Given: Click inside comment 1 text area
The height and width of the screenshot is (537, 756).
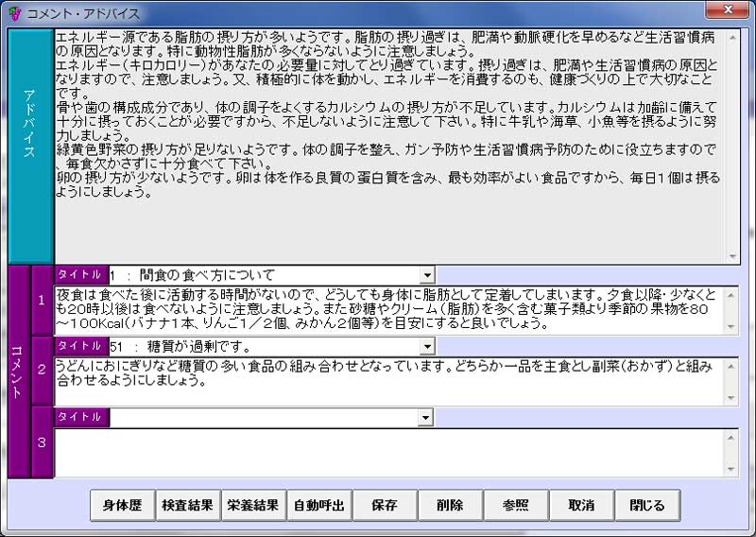Looking at the screenshot, I should click(x=389, y=310).
